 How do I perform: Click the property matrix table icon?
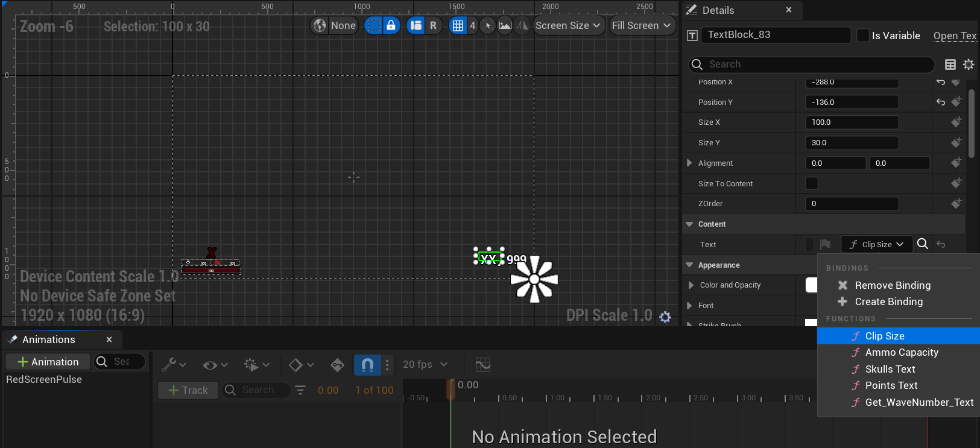[950, 65]
